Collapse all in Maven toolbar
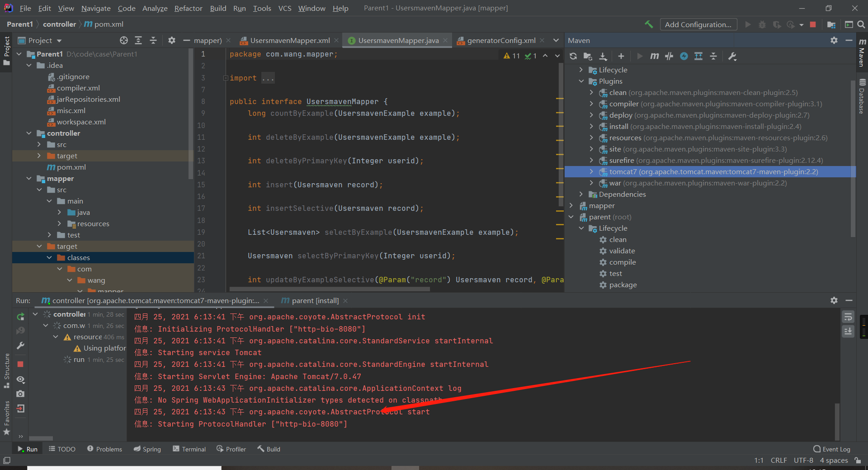Screen dimensions: 868x470 click(713, 56)
